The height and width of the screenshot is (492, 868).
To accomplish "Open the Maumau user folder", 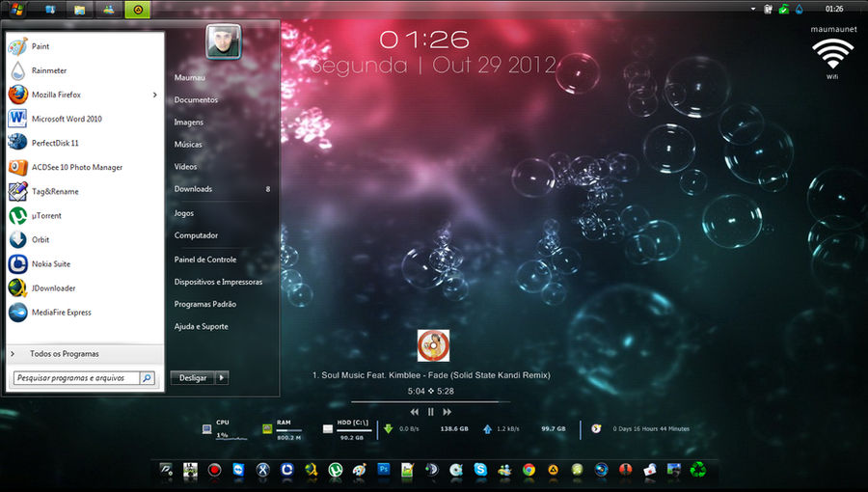I will (190, 78).
